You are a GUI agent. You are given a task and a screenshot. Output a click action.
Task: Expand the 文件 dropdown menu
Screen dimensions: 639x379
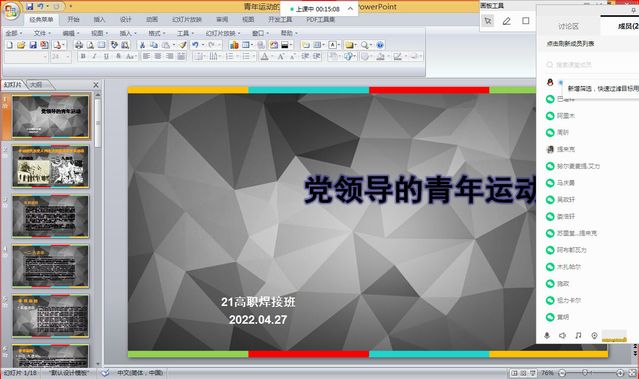[42, 33]
